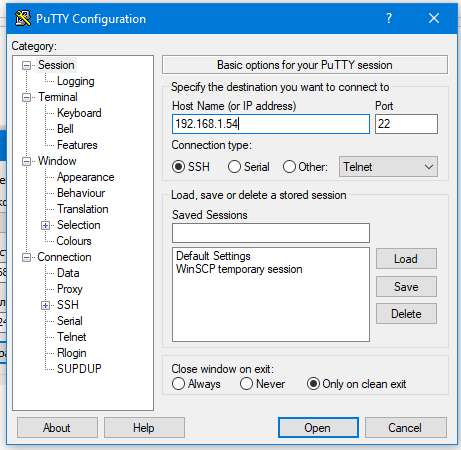Click the Port input field
461x450 pixels.
(x=406, y=124)
